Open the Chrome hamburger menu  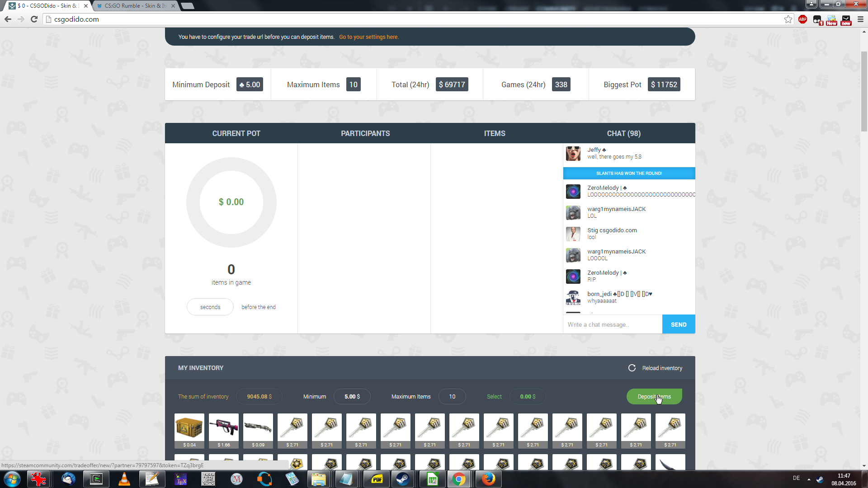click(860, 19)
